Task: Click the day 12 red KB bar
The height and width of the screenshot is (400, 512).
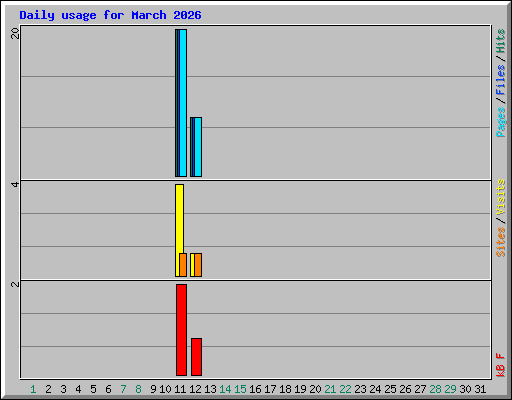Action: point(196,357)
